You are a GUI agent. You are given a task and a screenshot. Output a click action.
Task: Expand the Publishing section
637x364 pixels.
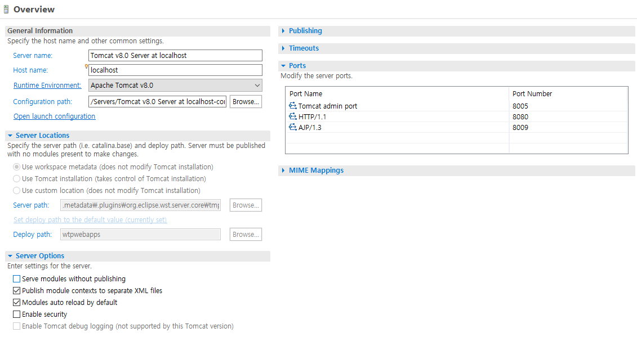(283, 31)
